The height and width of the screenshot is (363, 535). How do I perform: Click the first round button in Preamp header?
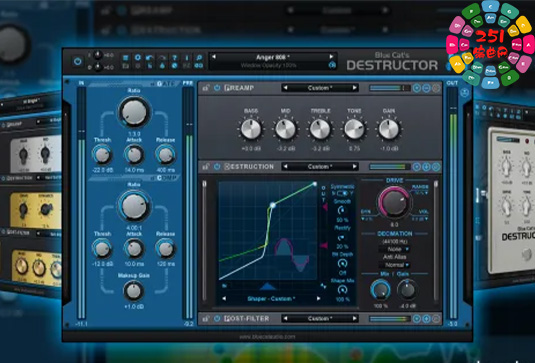pos(417,88)
